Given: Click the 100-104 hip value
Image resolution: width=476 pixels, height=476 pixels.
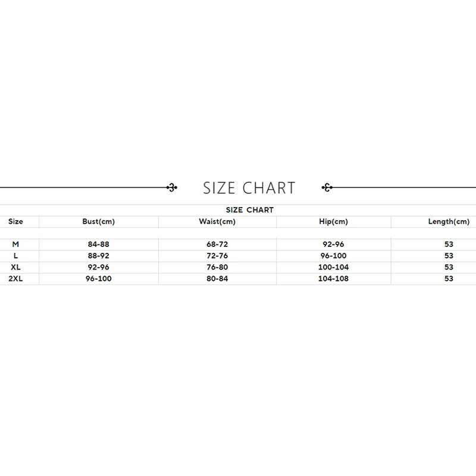Looking at the screenshot, I should click(333, 267).
